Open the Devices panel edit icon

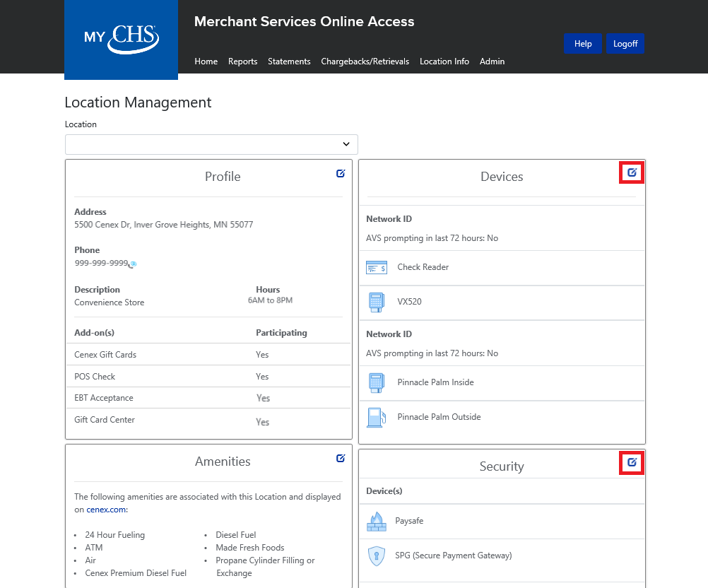[x=632, y=172]
